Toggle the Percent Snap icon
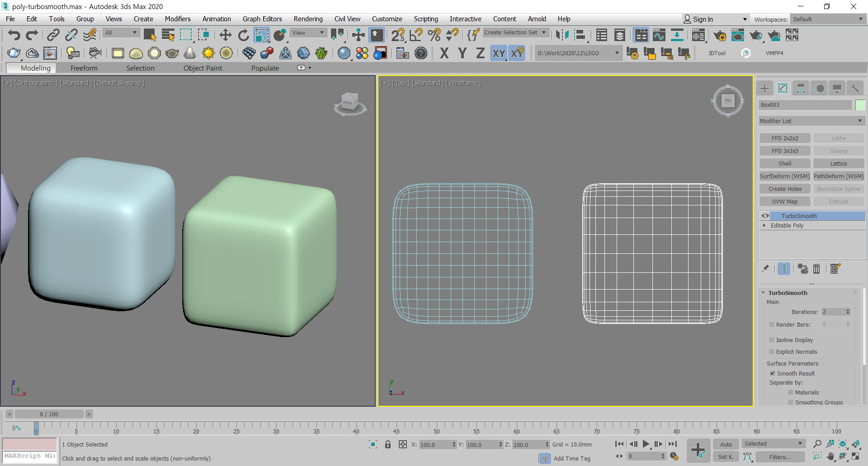Image resolution: width=868 pixels, height=466 pixels. tap(434, 35)
